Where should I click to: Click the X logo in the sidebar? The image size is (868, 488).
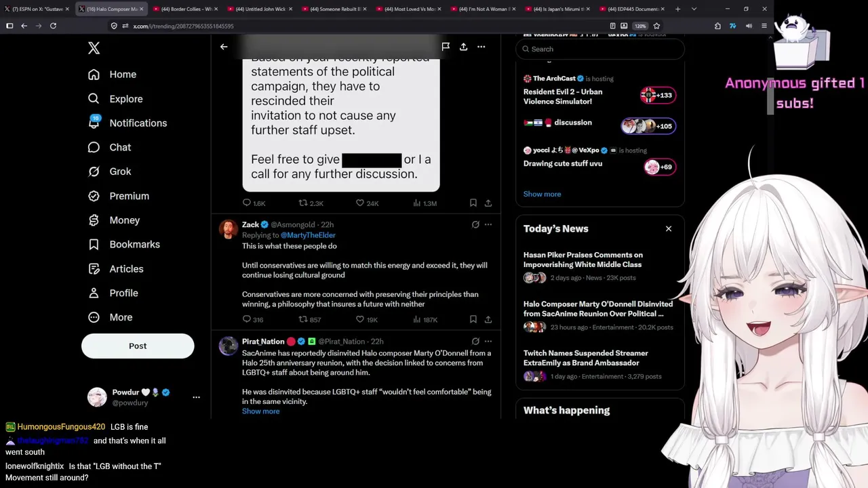coord(94,47)
